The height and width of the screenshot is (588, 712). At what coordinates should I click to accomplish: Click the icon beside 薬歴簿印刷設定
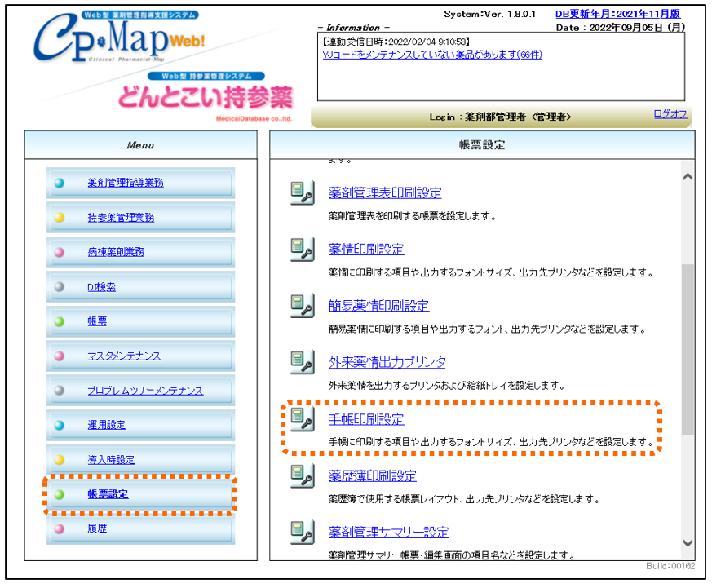pyautogui.click(x=303, y=475)
